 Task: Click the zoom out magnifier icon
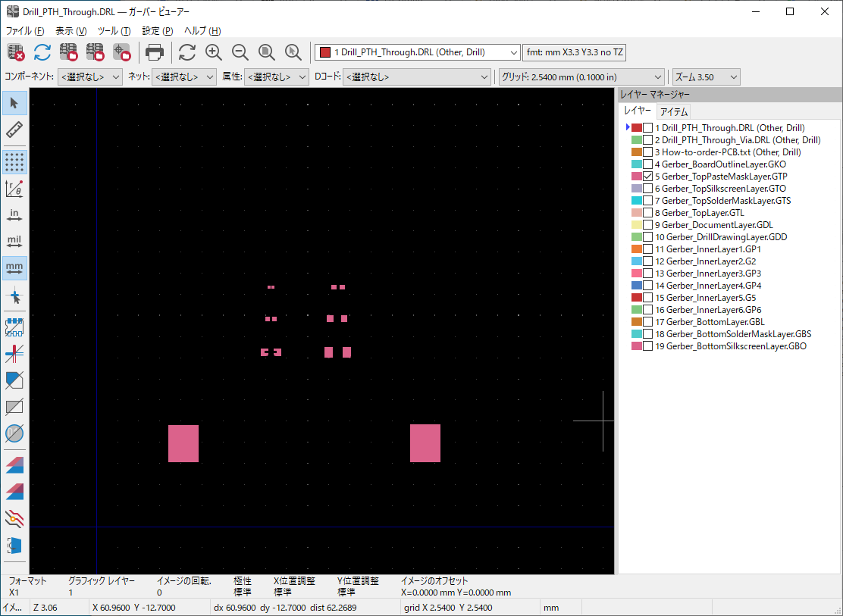[x=240, y=52]
